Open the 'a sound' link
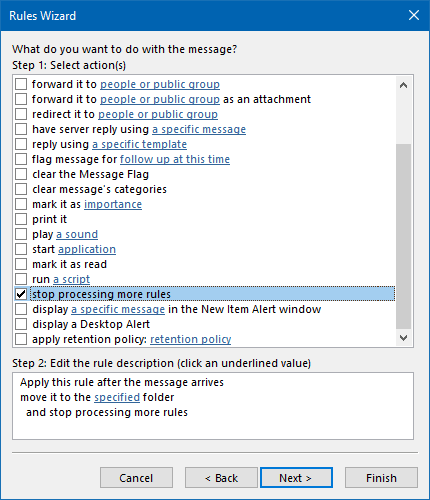The image size is (430, 500). pos(77,234)
